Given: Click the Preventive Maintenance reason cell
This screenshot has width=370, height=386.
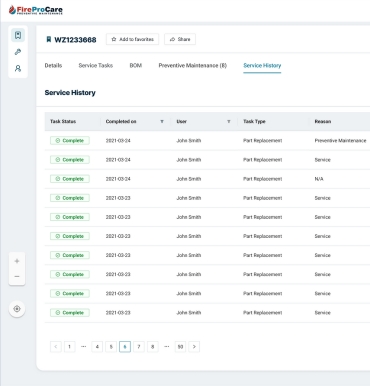Looking at the screenshot, I should pos(340,141).
